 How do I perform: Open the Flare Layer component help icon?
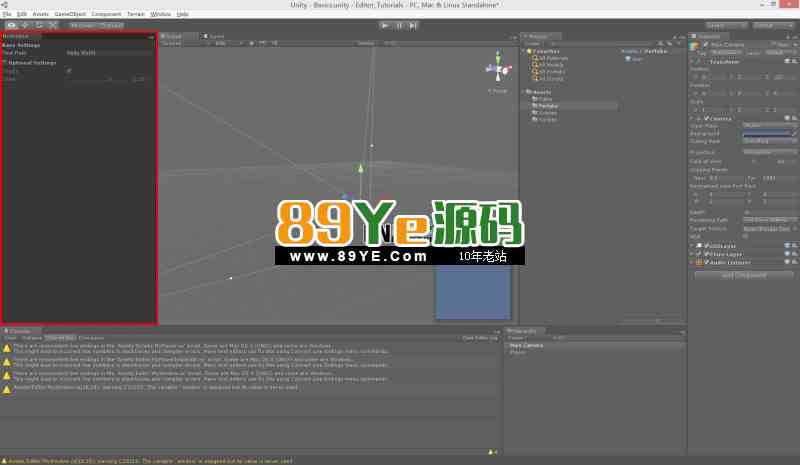[x=787, y=254]
